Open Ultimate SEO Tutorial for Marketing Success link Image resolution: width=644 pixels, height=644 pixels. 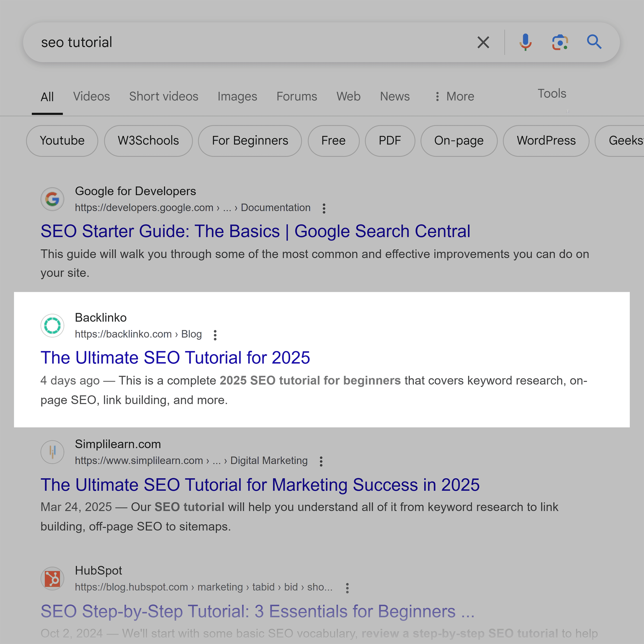click(x=260, y=484)
